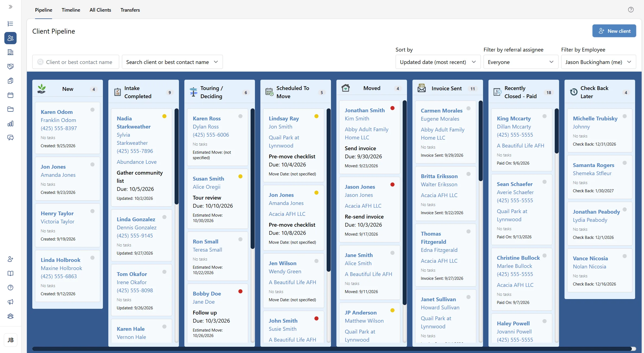Click the Recently Closed count badge 18
The height and width of the screenshot is (353, 644).
(x=549, y=92)
